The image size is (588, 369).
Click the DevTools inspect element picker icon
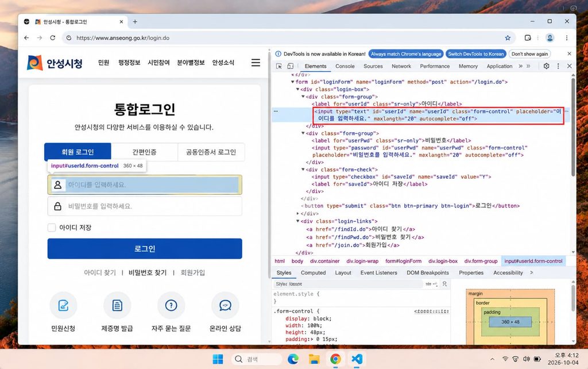pyautogui.click(x=278, y=66)
